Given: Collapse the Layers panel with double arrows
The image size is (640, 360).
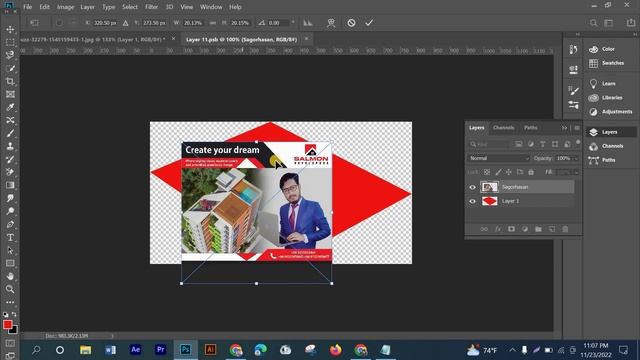Looking at the screenshot, I should click(564, 128).
